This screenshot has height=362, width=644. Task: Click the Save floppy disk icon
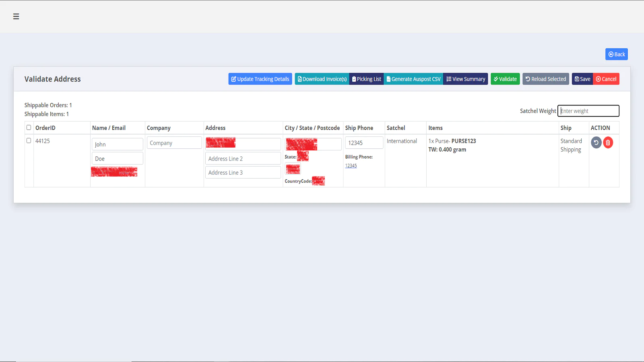point(582,79)
